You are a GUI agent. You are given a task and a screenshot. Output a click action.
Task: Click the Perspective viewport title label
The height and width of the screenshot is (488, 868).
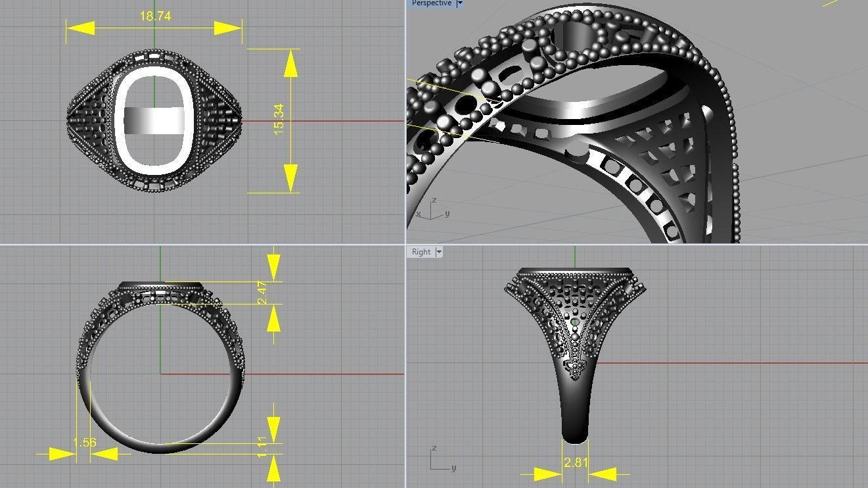pyautogui.click(x=431, y=3)
